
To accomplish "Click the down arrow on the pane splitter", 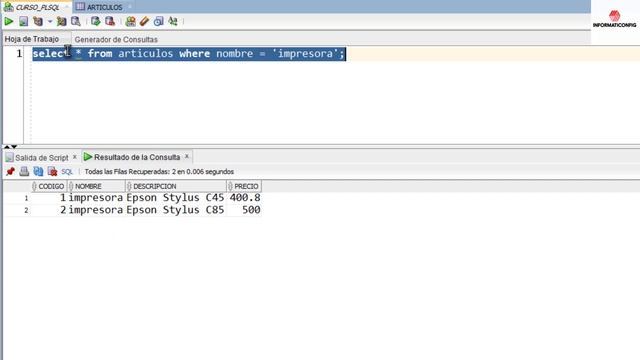I will click(14, 147).
